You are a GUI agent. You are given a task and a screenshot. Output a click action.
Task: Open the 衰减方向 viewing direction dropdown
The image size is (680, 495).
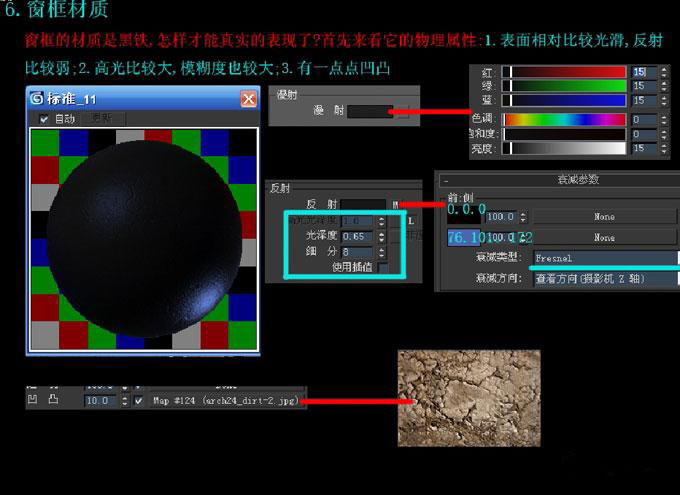606,279
